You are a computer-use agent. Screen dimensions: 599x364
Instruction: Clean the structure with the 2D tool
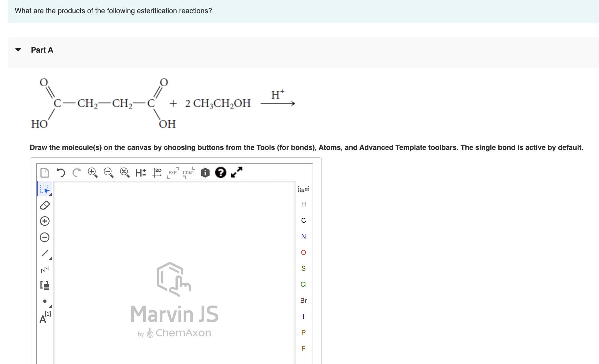coord(157,172)
